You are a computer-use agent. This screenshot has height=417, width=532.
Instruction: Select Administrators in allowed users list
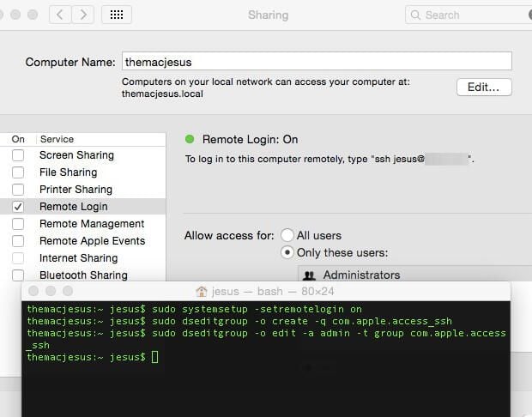click(x=415, y=275)
